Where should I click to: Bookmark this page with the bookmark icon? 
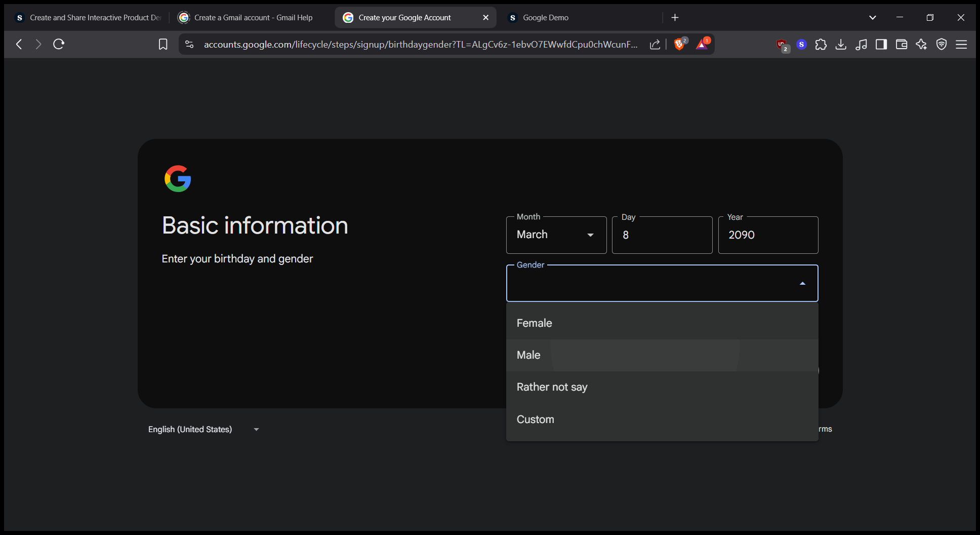coord(163,45)
